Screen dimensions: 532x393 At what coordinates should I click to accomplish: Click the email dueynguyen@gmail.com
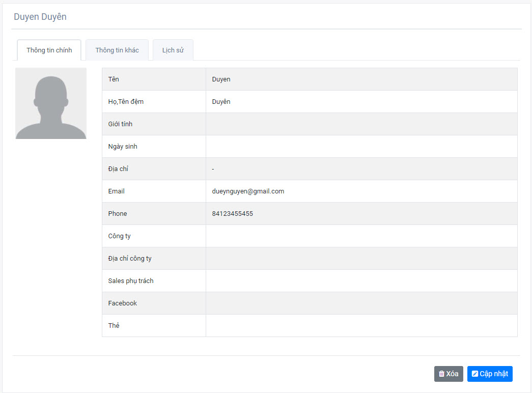tap(248, 191)
